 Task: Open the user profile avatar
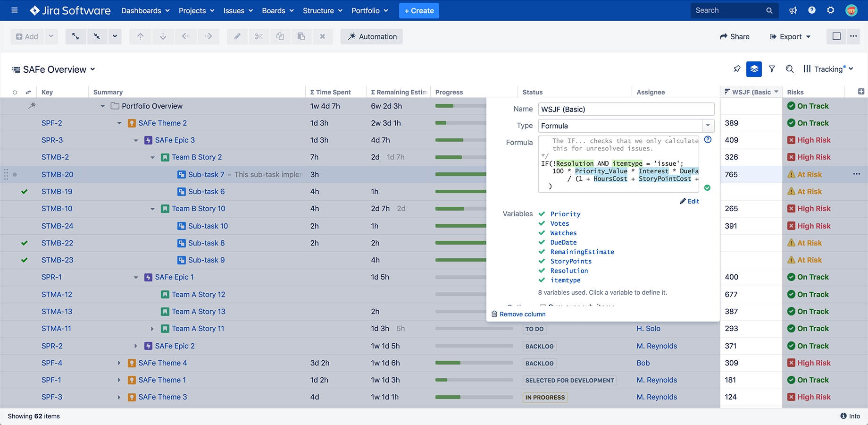coord(851,10)
